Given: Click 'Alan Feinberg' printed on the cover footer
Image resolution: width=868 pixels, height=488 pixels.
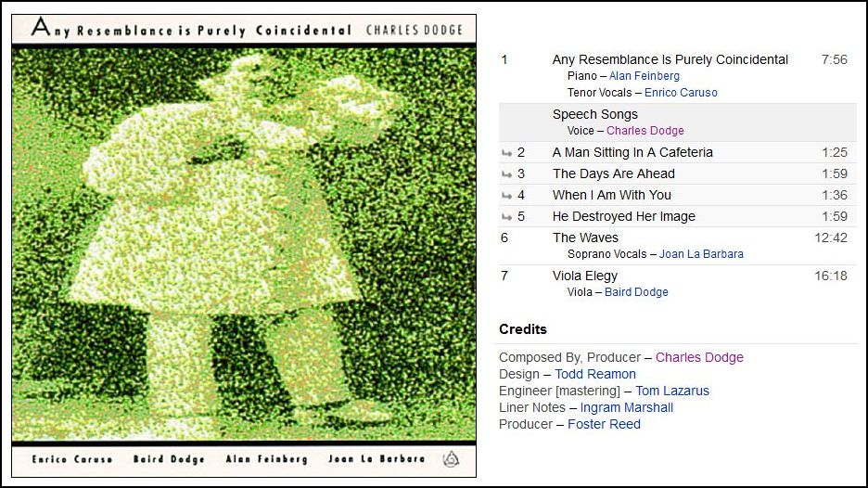Looking at the screenshot, I should [266, 459].
